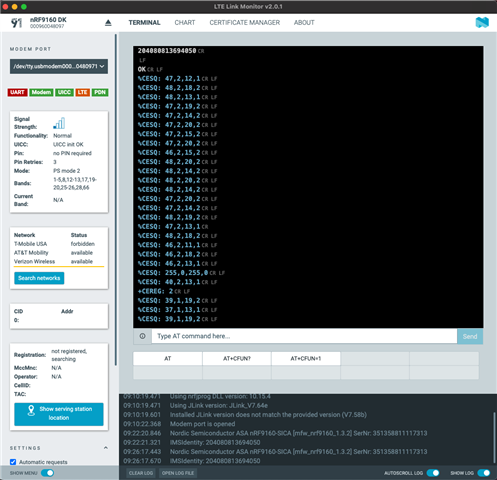
Task: Click the AT command input field
Action: click(x=304, y=336)
